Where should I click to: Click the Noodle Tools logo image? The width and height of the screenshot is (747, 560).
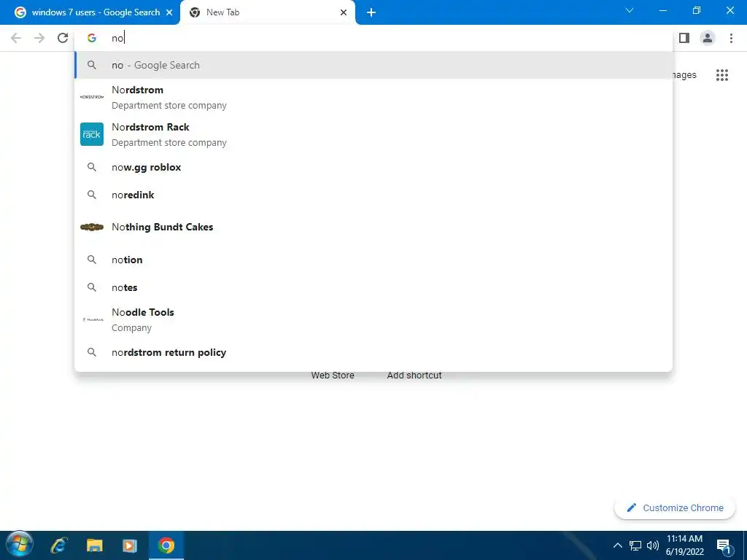[93, 319]
